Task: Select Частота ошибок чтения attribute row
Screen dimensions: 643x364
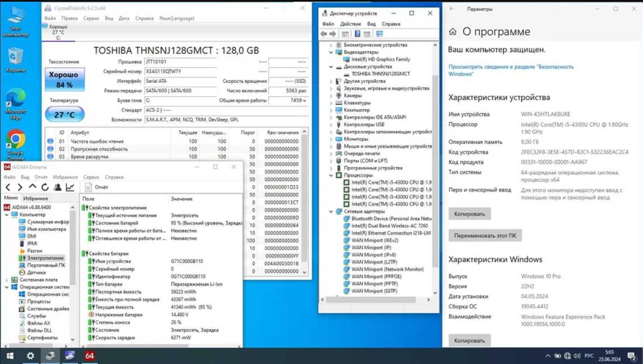Action: click(x=173, y=141)
